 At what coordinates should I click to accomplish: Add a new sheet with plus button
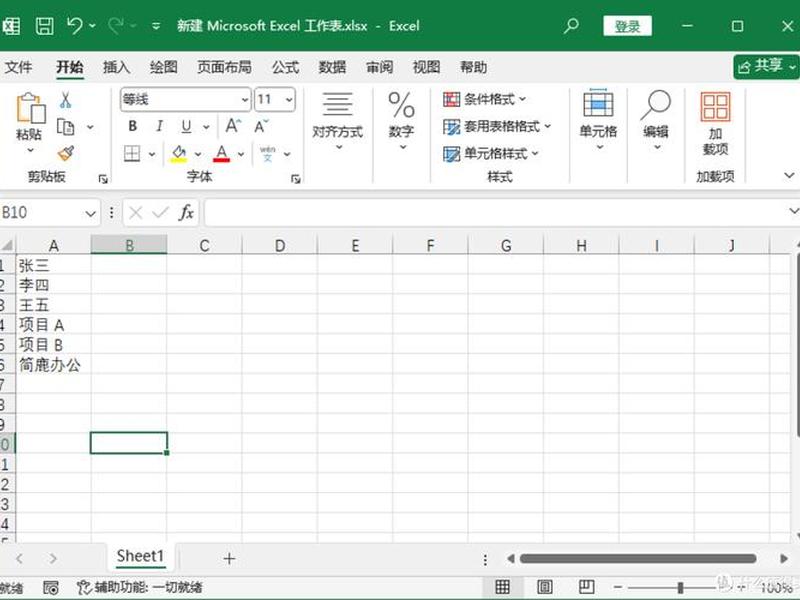click(x=229, y=559)
